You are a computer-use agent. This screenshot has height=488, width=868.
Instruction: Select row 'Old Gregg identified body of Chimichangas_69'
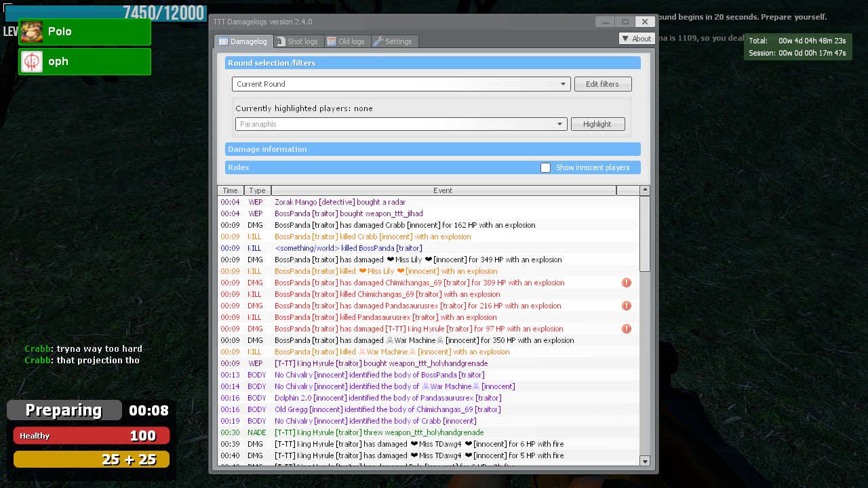428,409
